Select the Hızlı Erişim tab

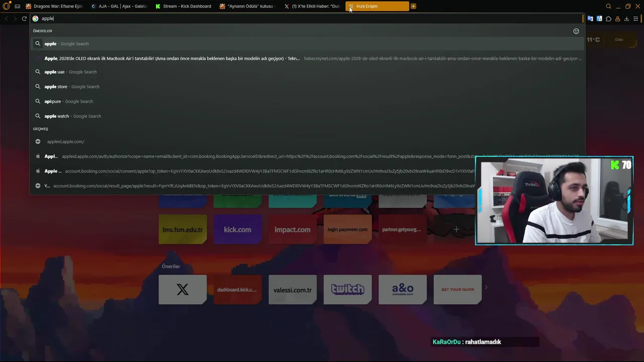point(377,6)
